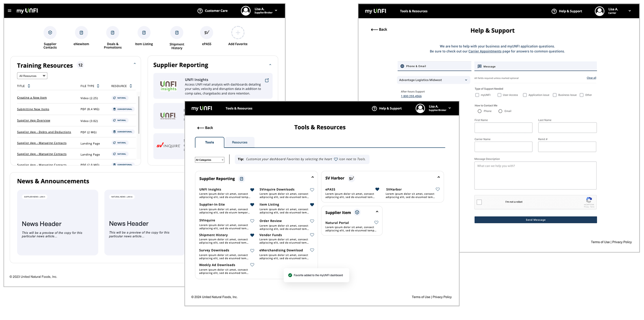Open Tools & Resources menu in Help window
This screenshot has height=320, width=644.
pyautogui.click(x=414, y=11)
